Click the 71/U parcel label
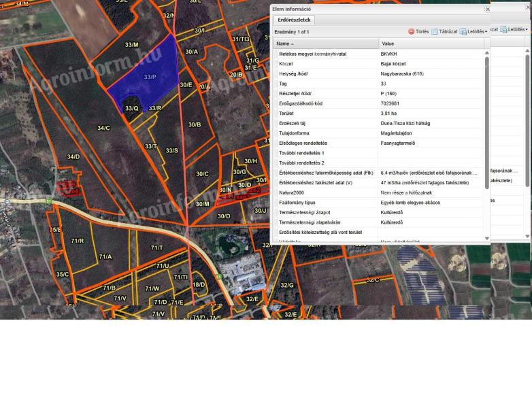Screen dimensions: 532x408 pyautogui.click(x=163, y=266)
